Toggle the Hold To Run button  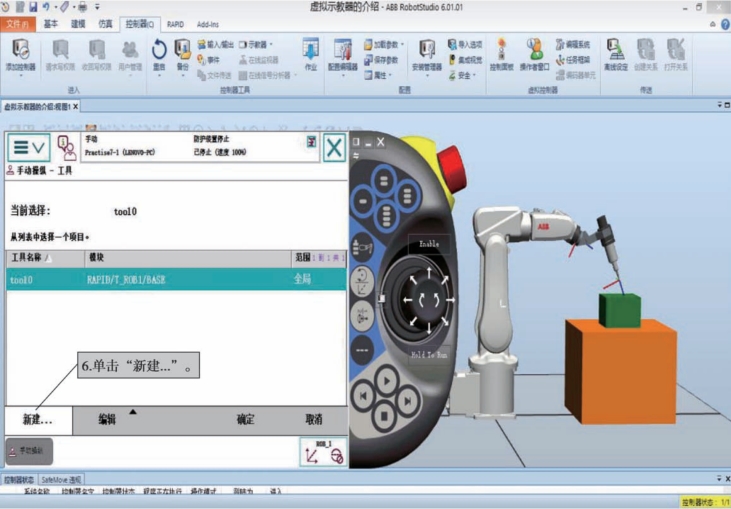pos(429,355)
